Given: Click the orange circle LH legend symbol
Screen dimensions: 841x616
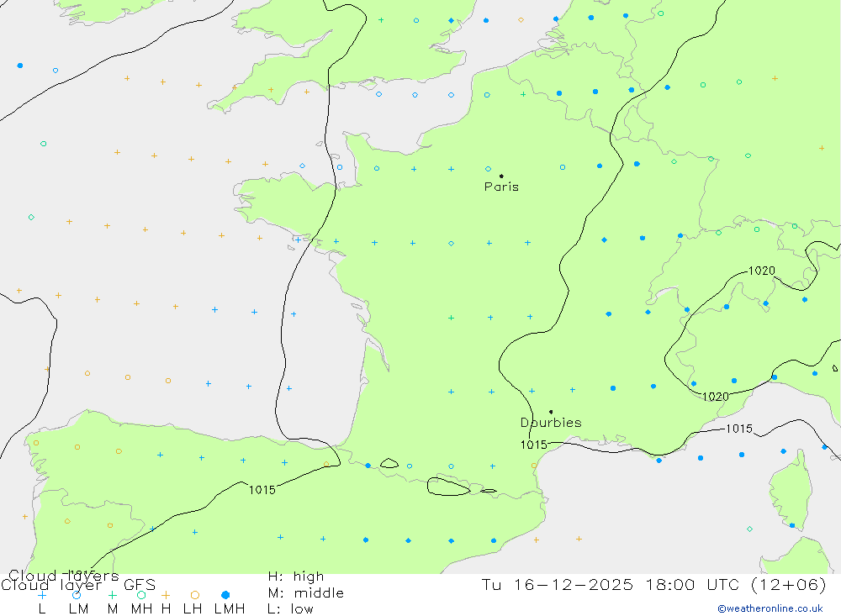Looking at the screenshot, I should (x=195, y=595).
